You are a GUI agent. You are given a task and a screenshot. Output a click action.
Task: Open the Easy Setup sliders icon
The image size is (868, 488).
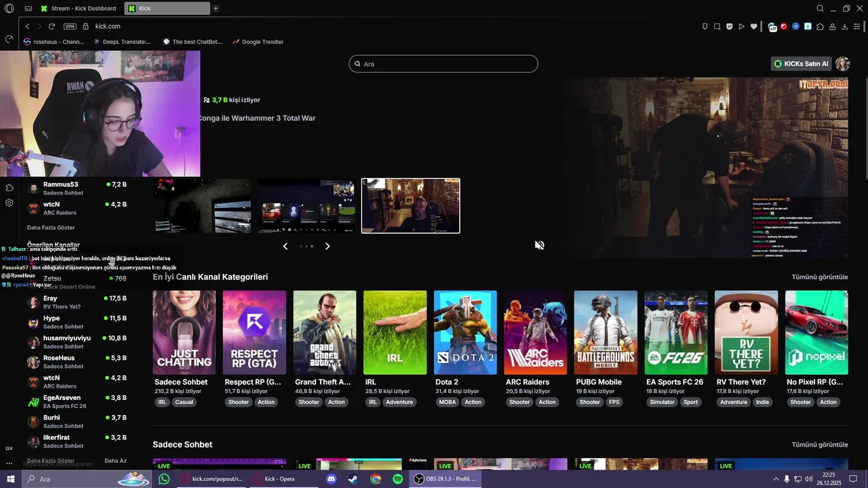(858, 26)
